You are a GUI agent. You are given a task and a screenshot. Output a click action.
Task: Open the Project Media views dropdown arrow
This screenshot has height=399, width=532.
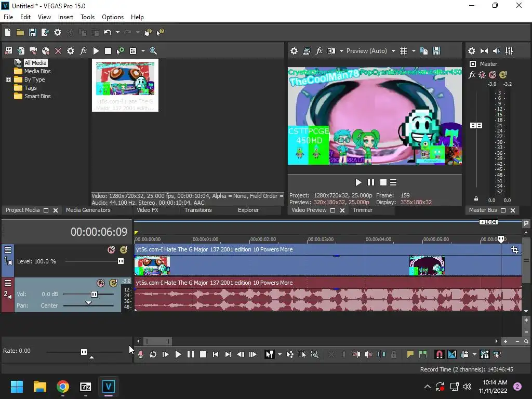coord(143,51)
